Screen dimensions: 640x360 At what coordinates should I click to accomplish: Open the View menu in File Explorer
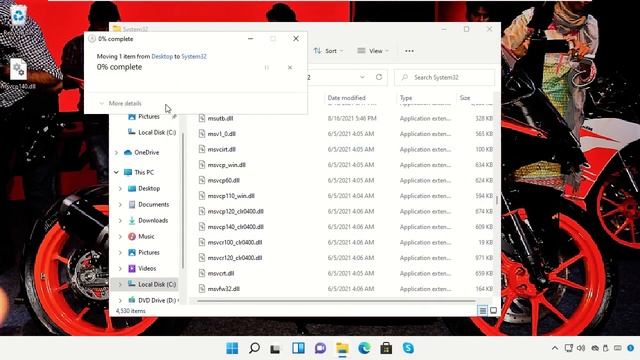click(x=373, y=51)
